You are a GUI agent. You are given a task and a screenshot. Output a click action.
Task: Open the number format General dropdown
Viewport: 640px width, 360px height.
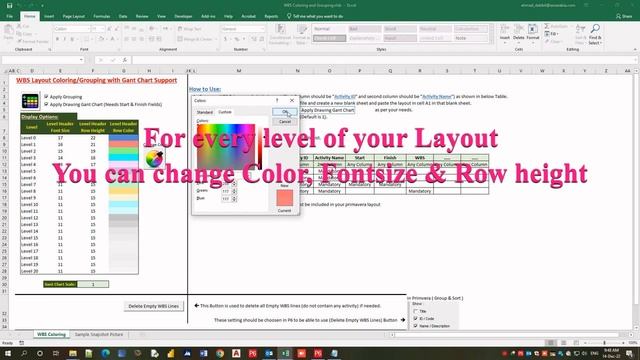262,29
